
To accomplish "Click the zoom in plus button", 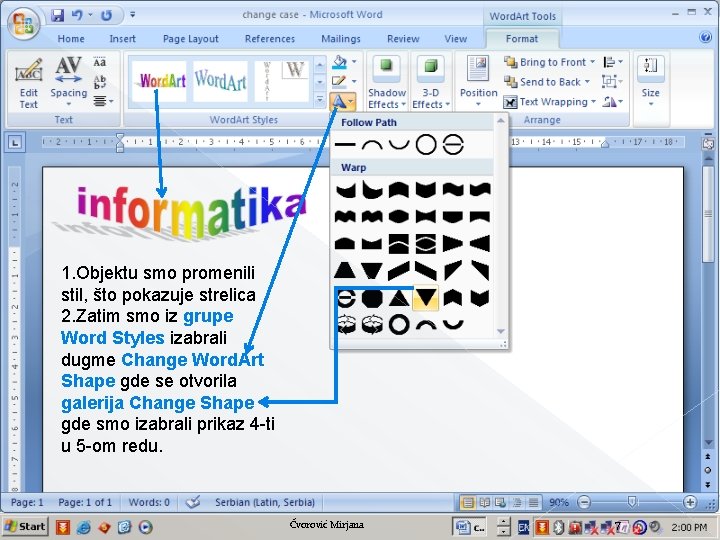I will coord(689,502).
